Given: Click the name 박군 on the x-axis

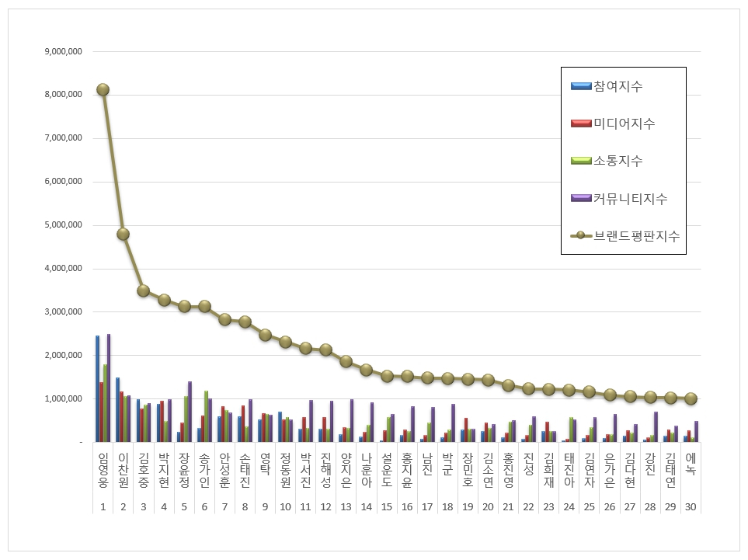Looking at the screenshot, I should 447,464.
